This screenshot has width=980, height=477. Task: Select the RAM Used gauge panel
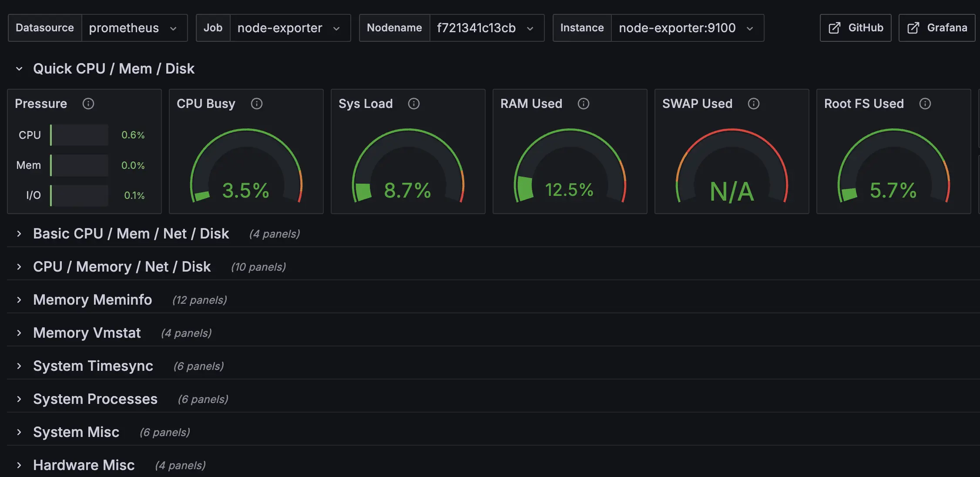tap(569, 174)
